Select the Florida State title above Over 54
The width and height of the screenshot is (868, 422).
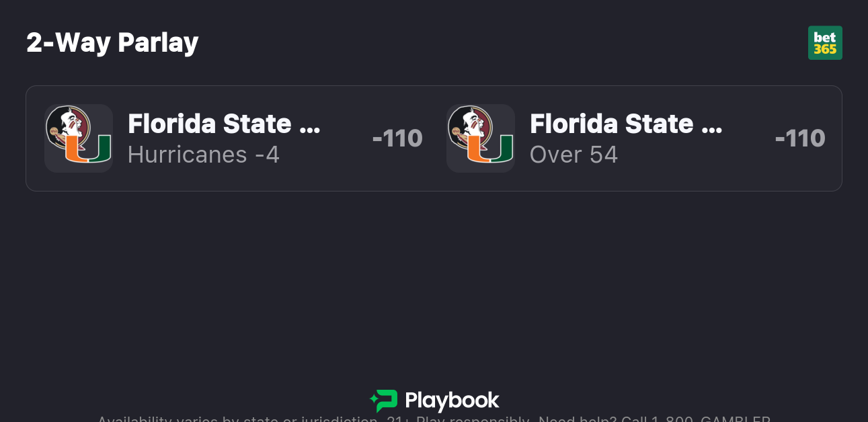tap(611, 124)
